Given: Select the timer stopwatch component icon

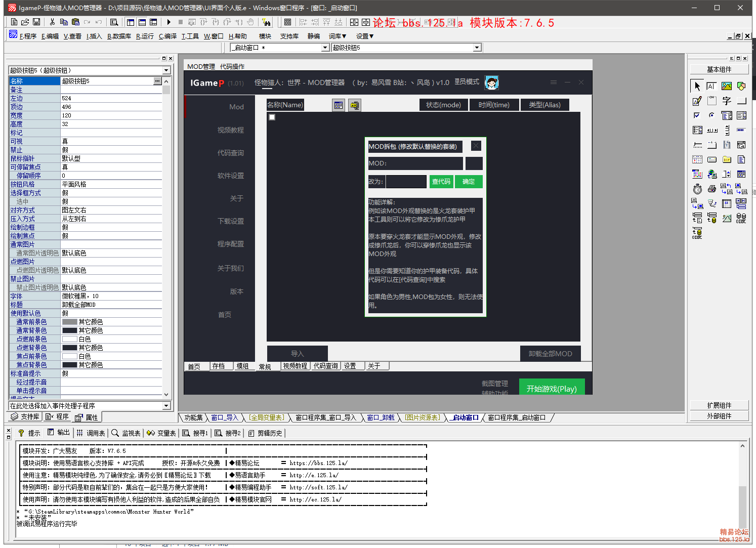Looking at the screenshot, I should coord(697,189).
